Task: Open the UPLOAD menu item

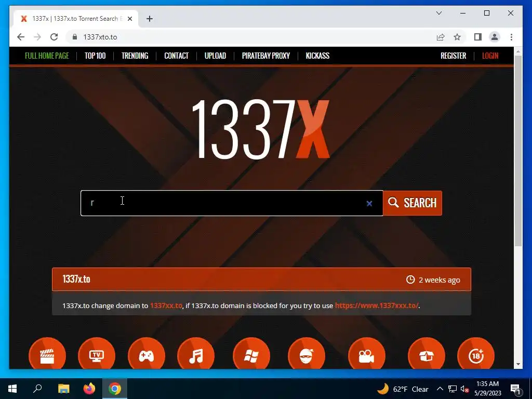Action: [x=215, y=56]
